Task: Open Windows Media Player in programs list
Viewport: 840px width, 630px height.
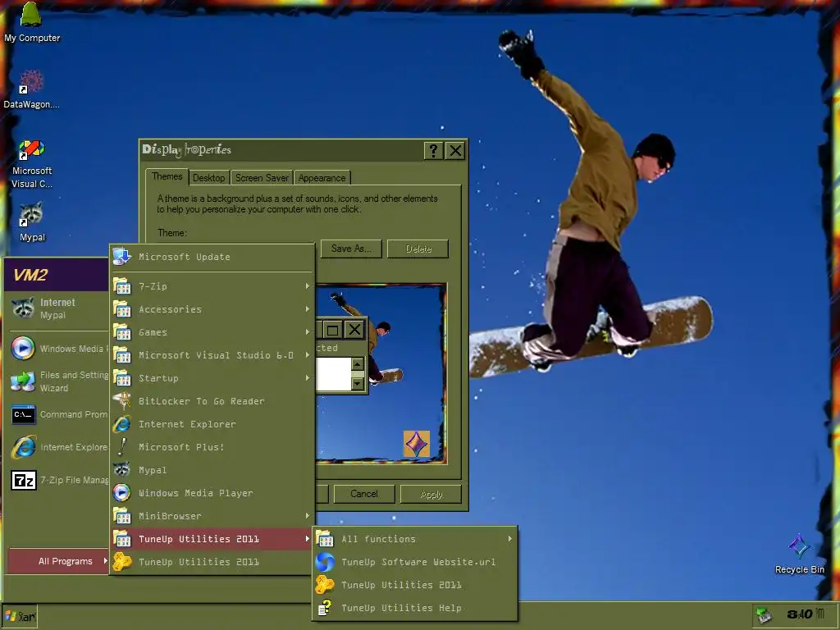Action: coord(212,493)
